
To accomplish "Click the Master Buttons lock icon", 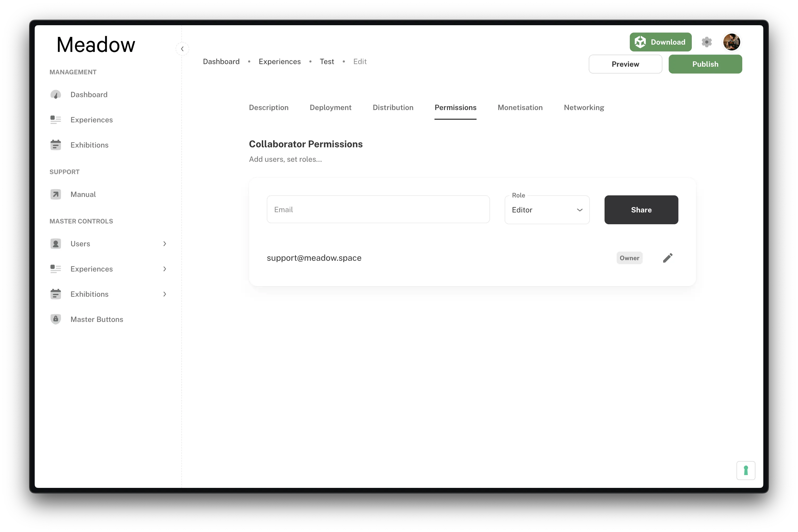I will click(x=56, y=319).
